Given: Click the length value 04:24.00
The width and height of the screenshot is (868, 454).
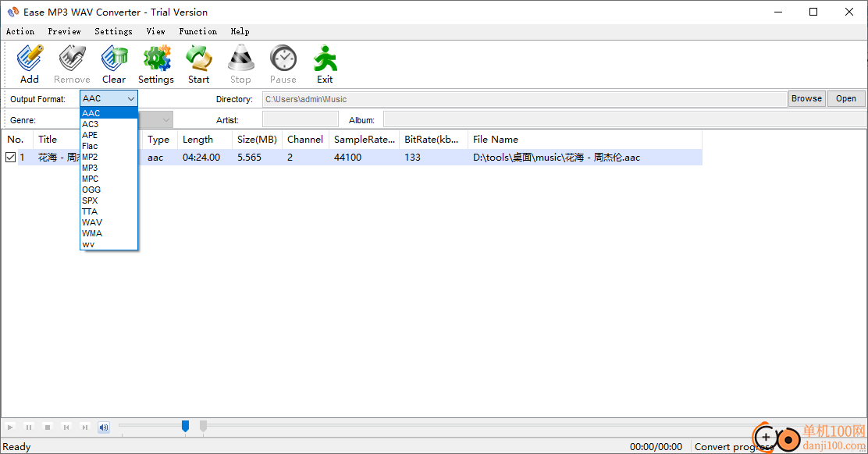Looking at the screenshot, I should point(201,158).
